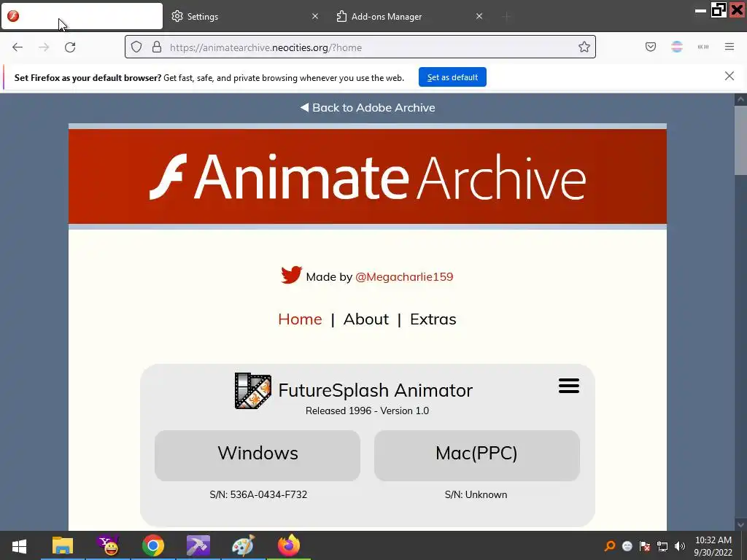
Task: Open the purple hammer app on the taskbar
Action: click(198, 545)
